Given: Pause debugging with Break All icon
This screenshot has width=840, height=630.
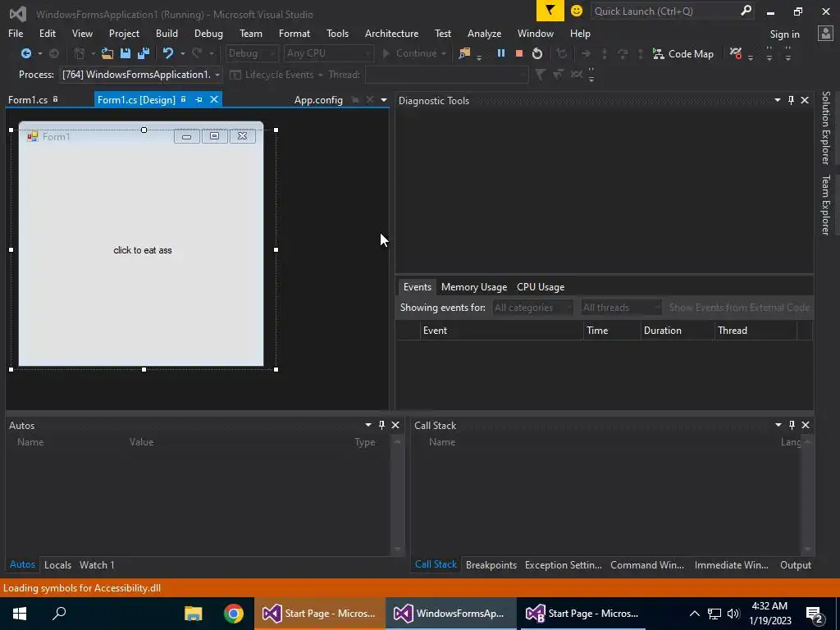Looking at the screenshot, I should pyautogui.click(x=501, y=53).
